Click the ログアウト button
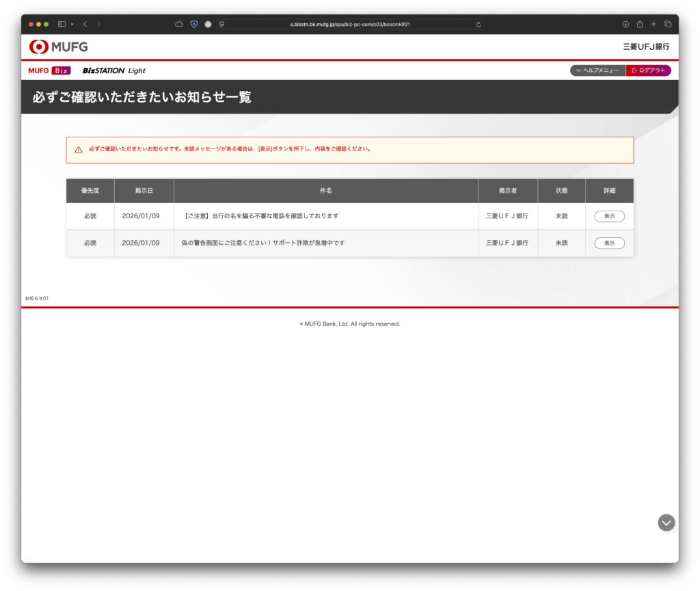The width and height of the screenshot is (700, 591). tap(649, 70)
